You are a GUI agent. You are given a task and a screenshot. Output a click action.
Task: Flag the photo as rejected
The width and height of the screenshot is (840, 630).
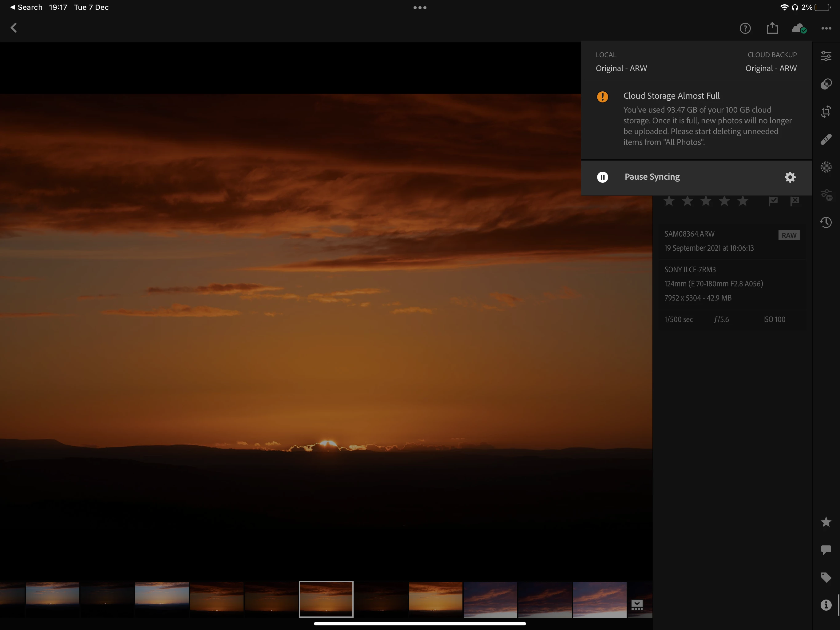[x=794, y=201]
